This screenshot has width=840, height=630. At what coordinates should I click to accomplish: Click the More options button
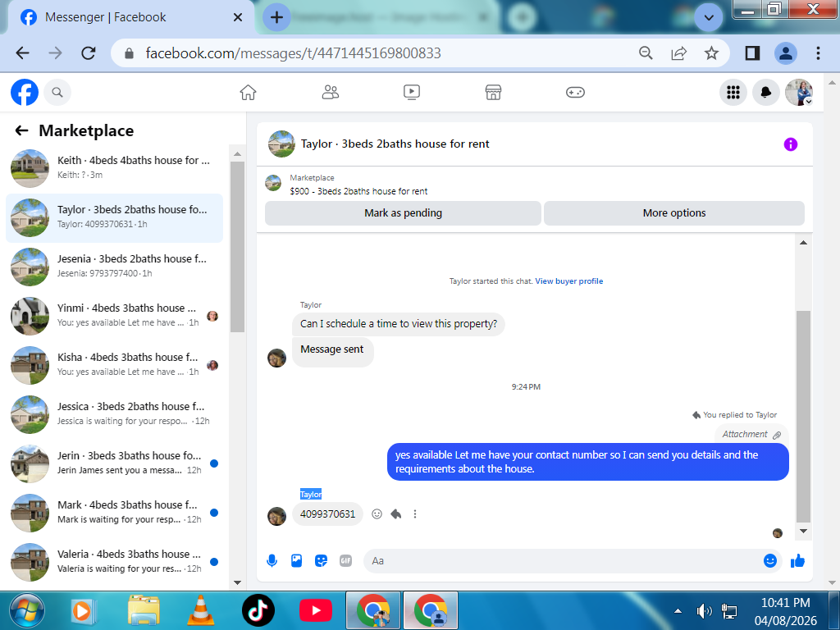pos(674,213)
